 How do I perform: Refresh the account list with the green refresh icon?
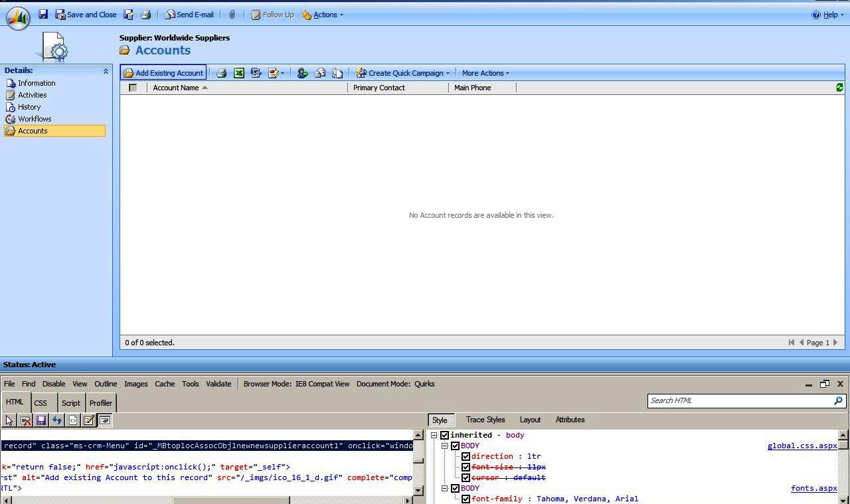tap(839, 86)
